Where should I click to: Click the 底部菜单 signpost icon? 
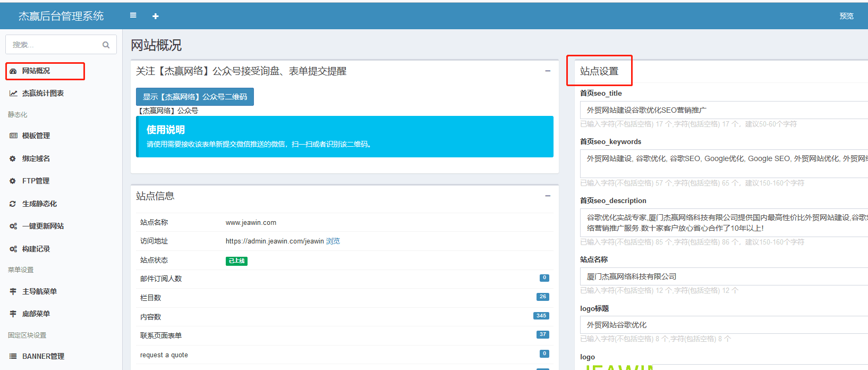pyautogui.click(x=13, y=314)
